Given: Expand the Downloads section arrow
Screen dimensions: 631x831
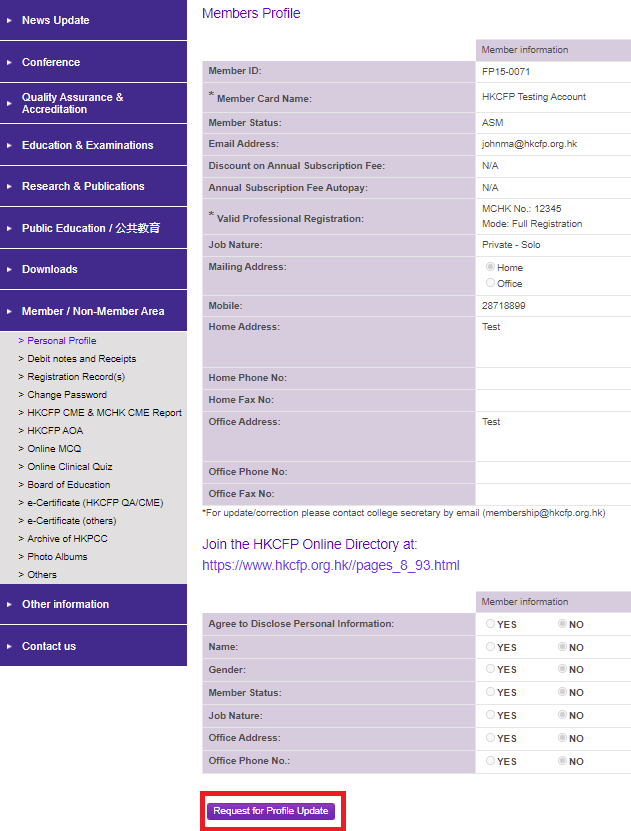Looking at the screenshot, I should point(9,269).
